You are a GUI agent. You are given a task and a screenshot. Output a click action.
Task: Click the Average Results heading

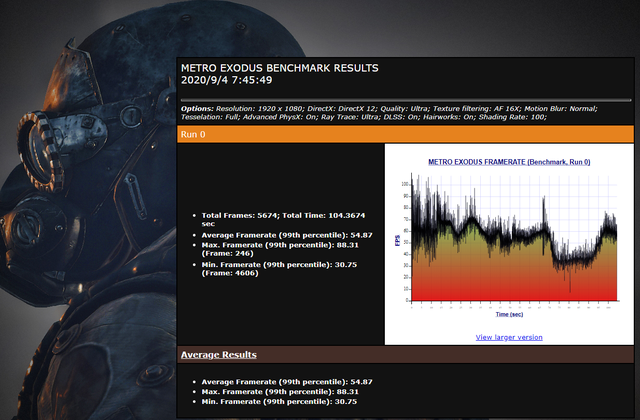click(x=219, y=355)
